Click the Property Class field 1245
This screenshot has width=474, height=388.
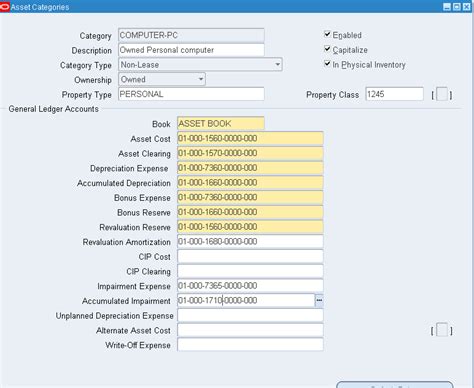click(394, 94)
